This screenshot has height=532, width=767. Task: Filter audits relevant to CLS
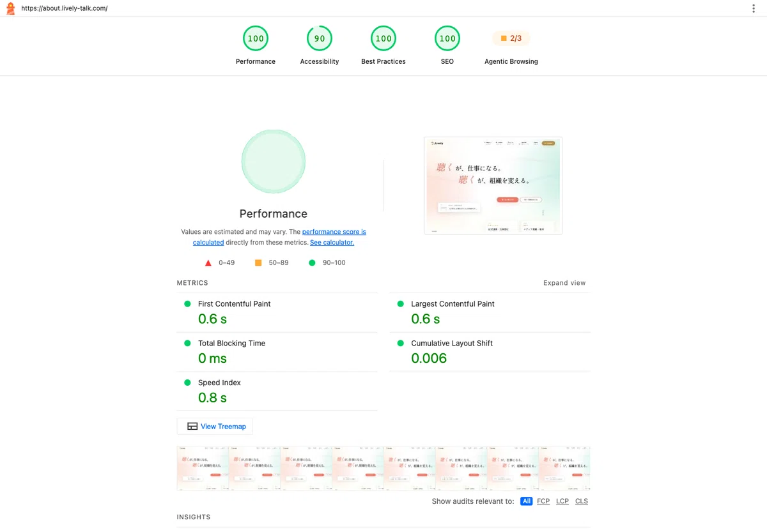(582, 501)
